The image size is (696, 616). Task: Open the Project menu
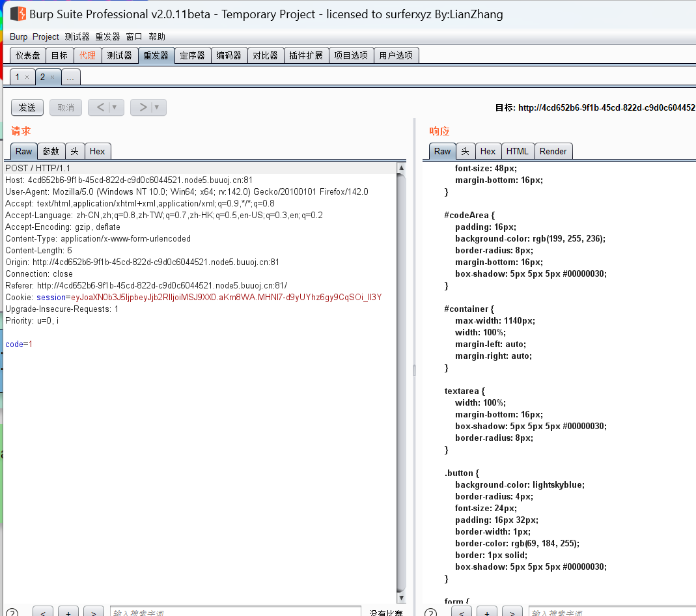tap(46, 37)
